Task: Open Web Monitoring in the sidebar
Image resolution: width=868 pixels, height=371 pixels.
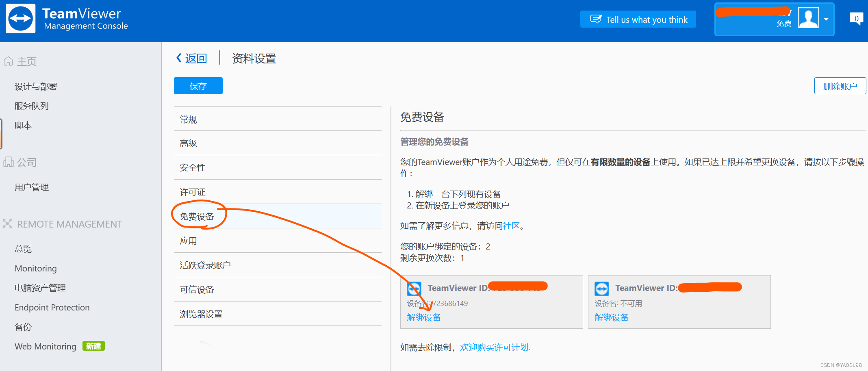Action: tap(46, 347)
